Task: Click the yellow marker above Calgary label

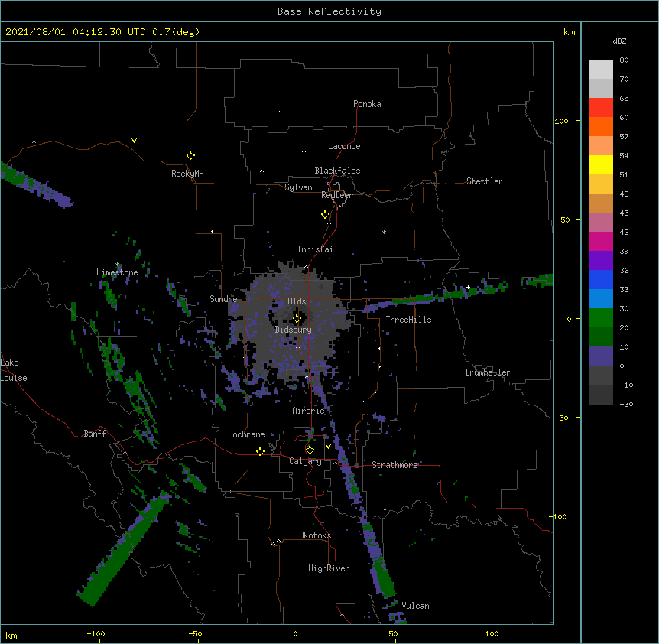Action: 310,450
